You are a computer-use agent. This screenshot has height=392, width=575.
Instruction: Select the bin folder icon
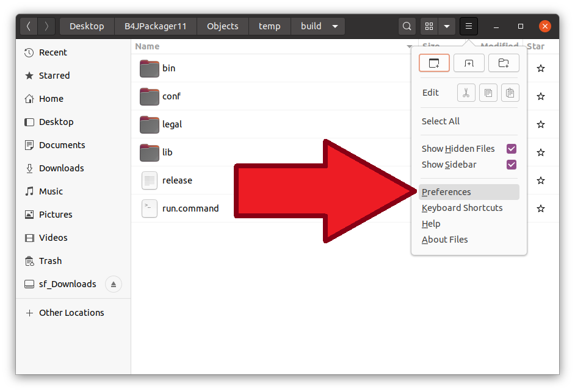coord(150,68)
